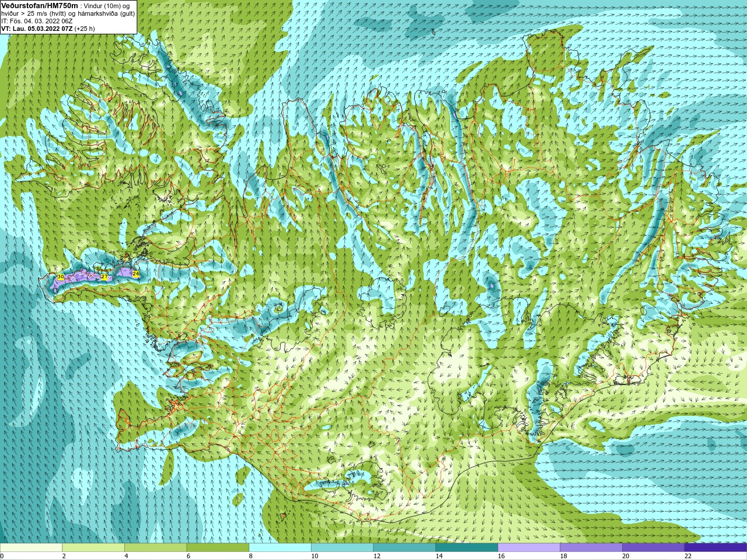The height and width of the screenshot is (560, 747).
Task: Click the yellow gust label 27
Action: tap(104, 276)
